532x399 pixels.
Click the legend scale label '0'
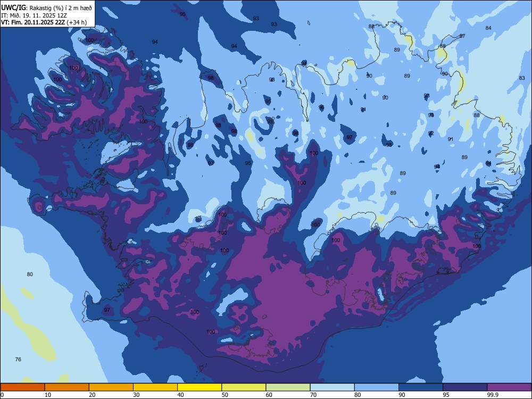pos(2,395)
